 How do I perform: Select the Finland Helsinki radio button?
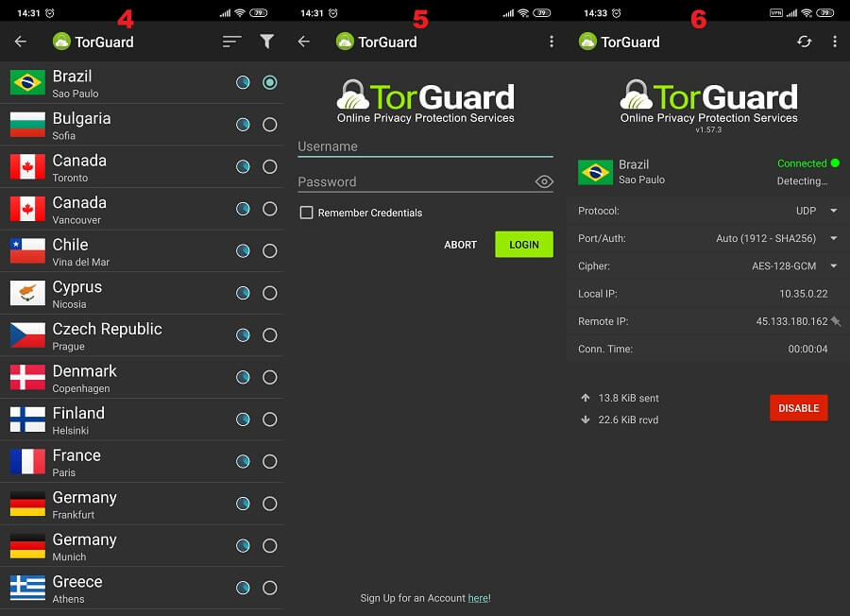(x=269, y=419)
